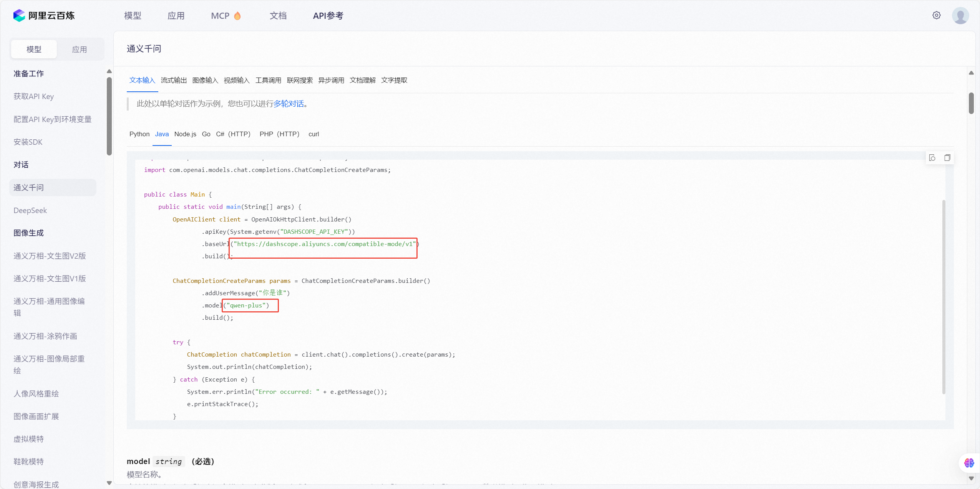Click the sidebar scroll up arrow
980x489 pixels.
click(x=109, y=71)
